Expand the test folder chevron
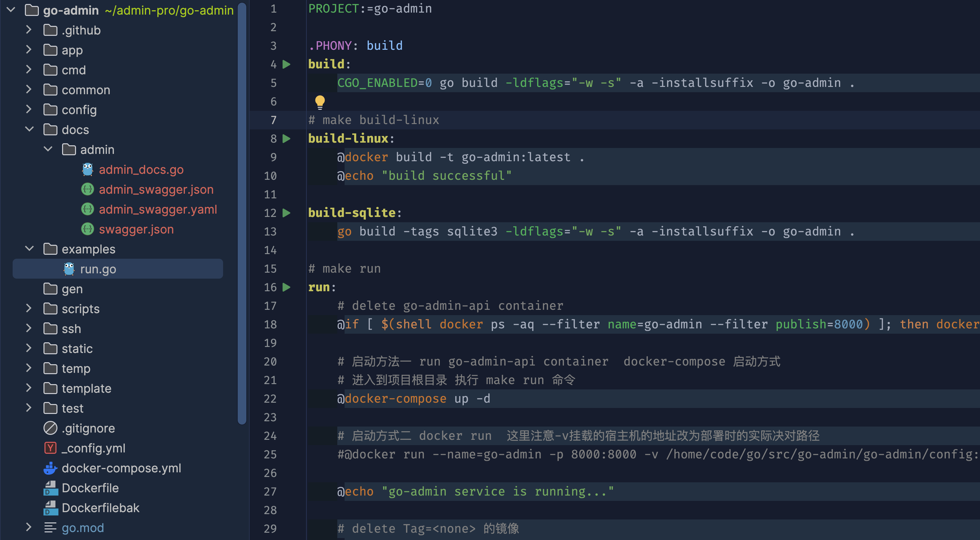Image resolution: width=980 pixels, height=540 pixels. tap(29, 408)
